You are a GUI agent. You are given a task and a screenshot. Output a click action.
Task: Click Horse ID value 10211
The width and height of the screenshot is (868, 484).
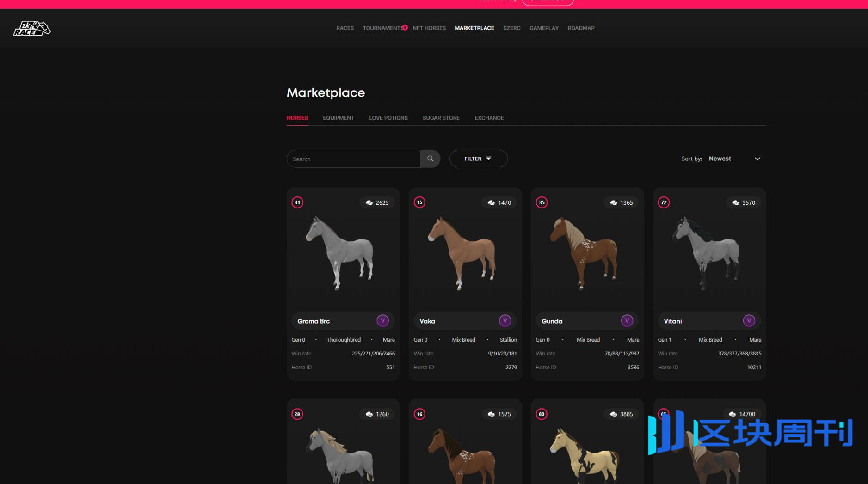754,368
